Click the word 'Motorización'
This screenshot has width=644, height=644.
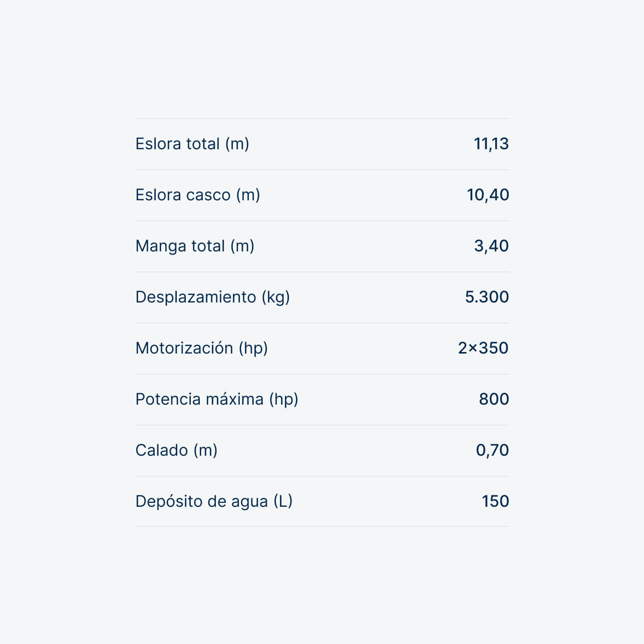pyautogui.click(x=184, y=348)
